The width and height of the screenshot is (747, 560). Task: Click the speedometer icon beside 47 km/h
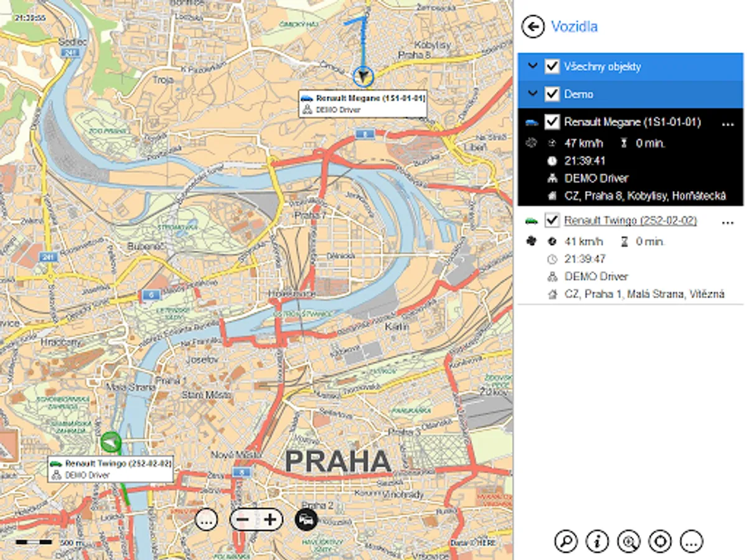click(x=552, y=143)
